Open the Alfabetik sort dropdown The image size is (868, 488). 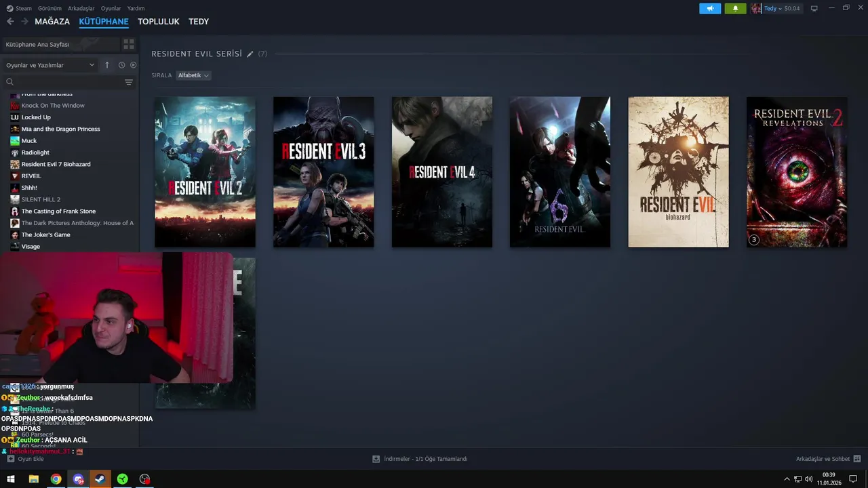pos(193,75)
